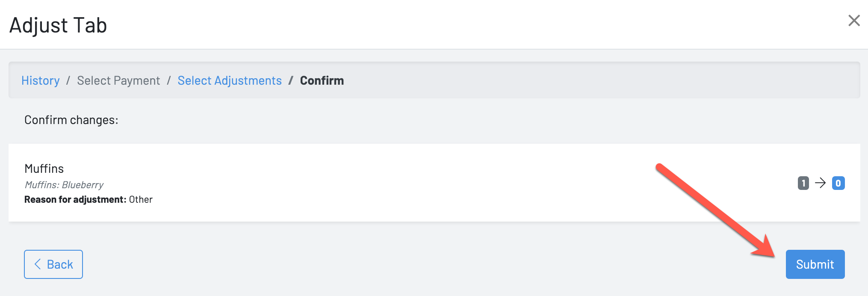Select the Select Payment breadcrumb step
The width and height of the screenshot is (868, 296).
[118, 80]
